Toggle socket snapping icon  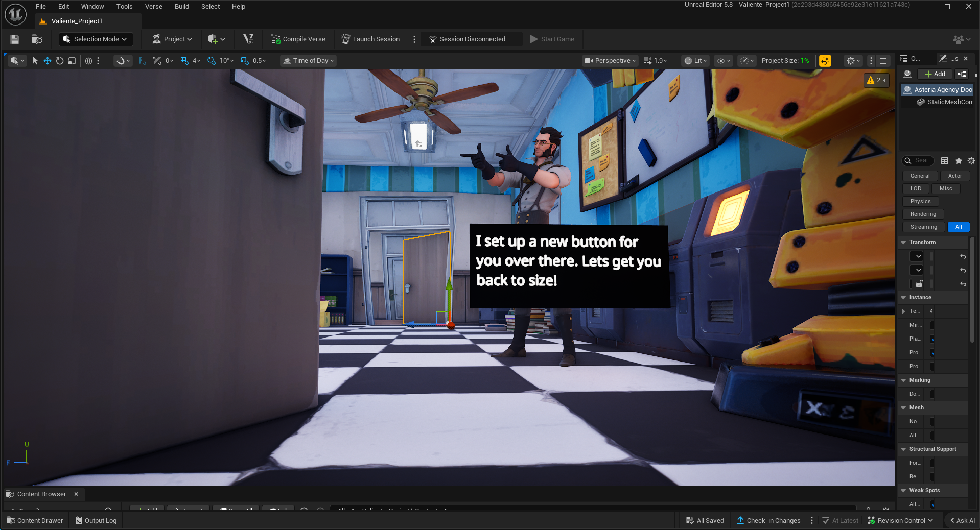[x=142, y=61]
